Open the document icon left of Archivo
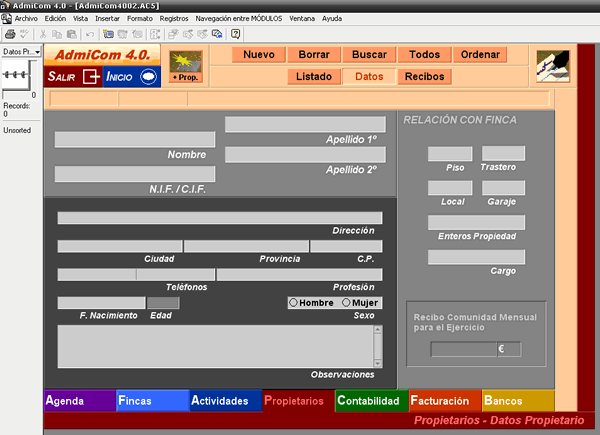 tap(6, 18)
